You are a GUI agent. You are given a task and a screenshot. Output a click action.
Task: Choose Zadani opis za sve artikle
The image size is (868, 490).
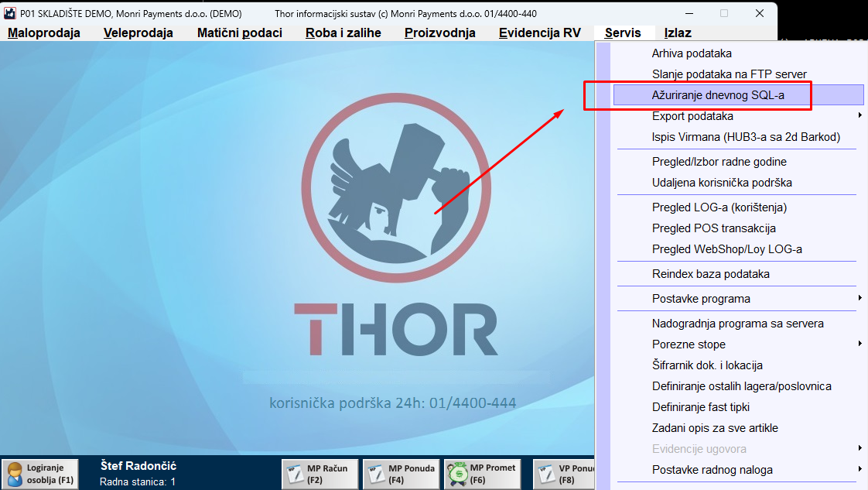(x=739, y=428)
